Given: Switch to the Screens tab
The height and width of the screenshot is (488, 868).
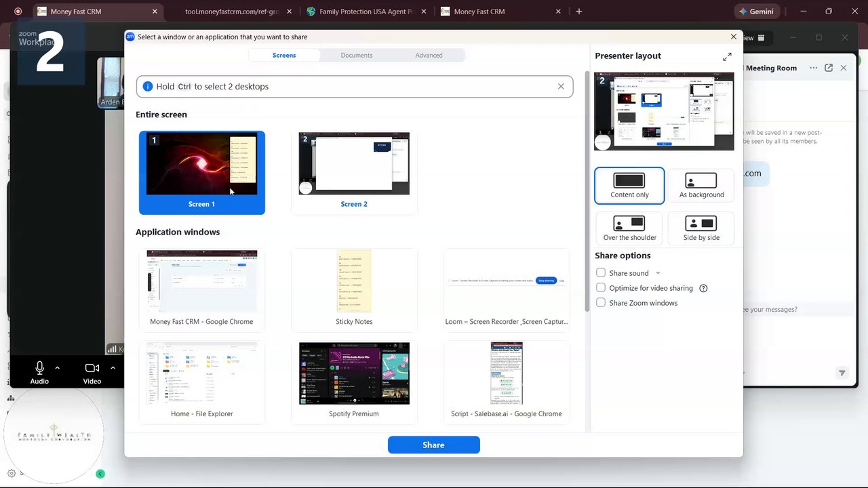Looking at the screenshot, I should (284, 56).
